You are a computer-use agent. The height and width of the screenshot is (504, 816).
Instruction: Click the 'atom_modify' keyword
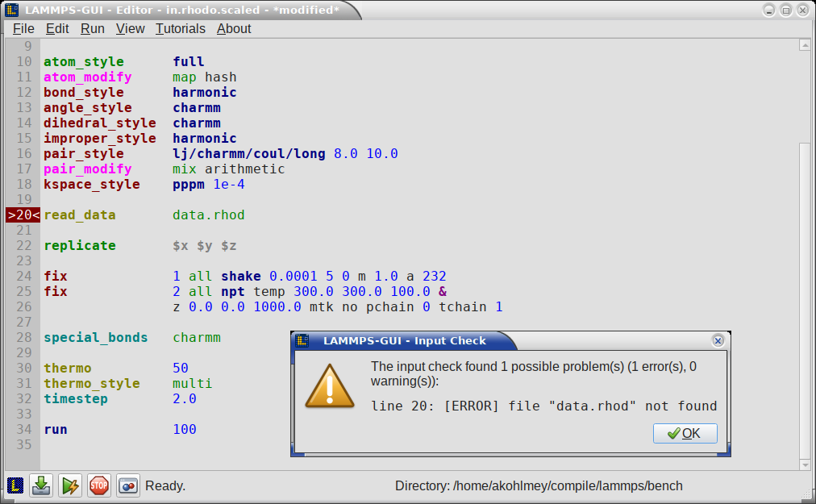[87, 77]
